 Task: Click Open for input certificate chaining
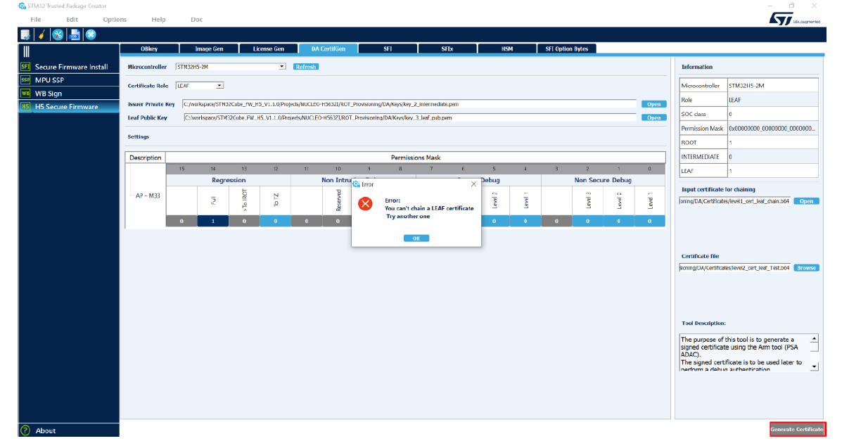[806, 201]
